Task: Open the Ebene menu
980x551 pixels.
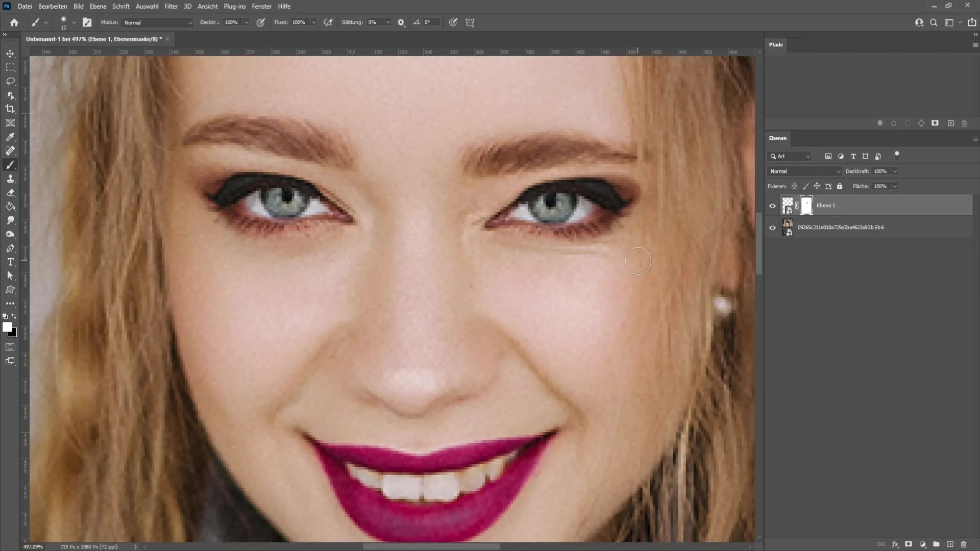Action: [97, 6]
